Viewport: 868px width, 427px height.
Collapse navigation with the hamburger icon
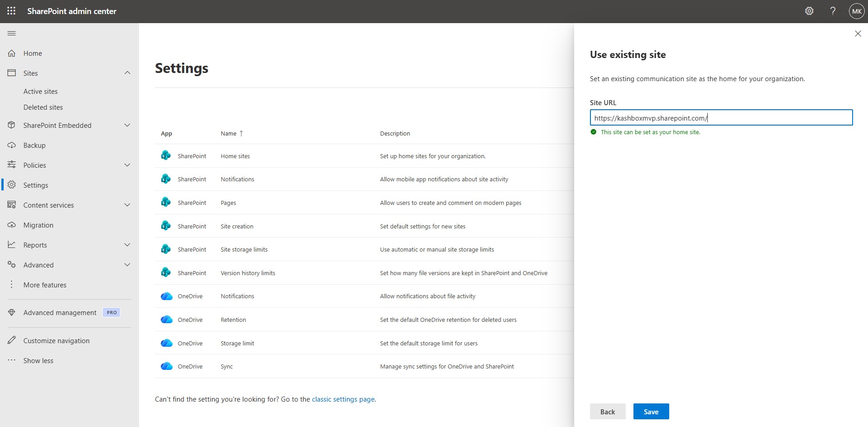(12, 33)
